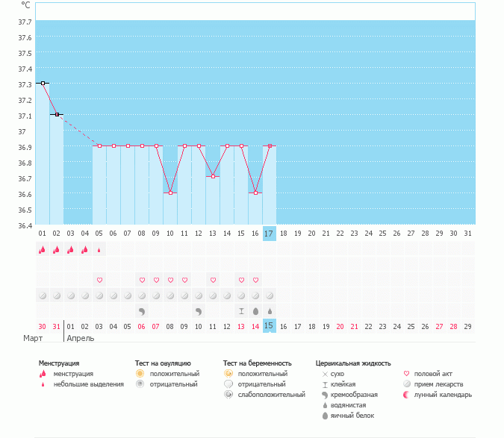Click the 37.3 temperature point on day 01
This screenshot has width=504, height=438.
(x=43, y=84)
